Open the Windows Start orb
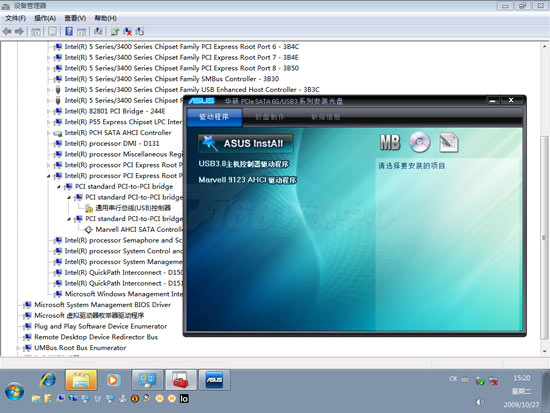The image size is (550, 413). (x=14, y=392)
